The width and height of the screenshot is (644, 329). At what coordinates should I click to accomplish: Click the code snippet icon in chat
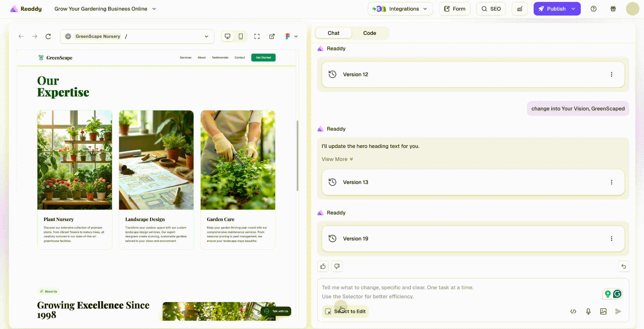pos(573,311)
